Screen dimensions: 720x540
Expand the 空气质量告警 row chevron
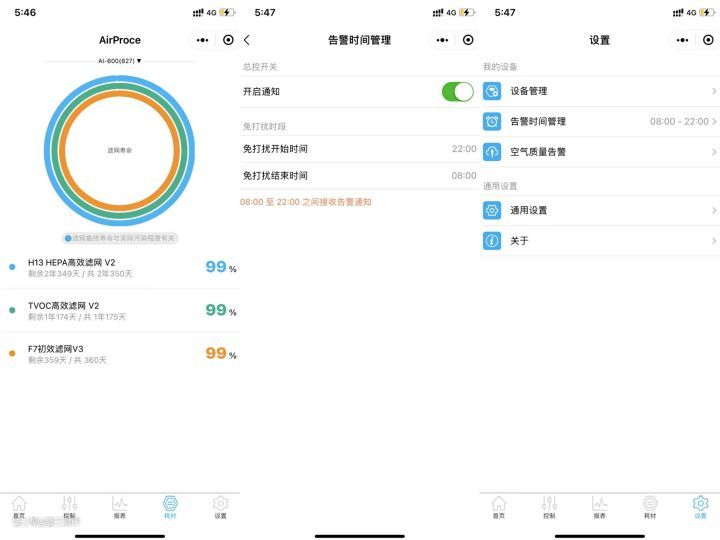(x=713, y=152)
